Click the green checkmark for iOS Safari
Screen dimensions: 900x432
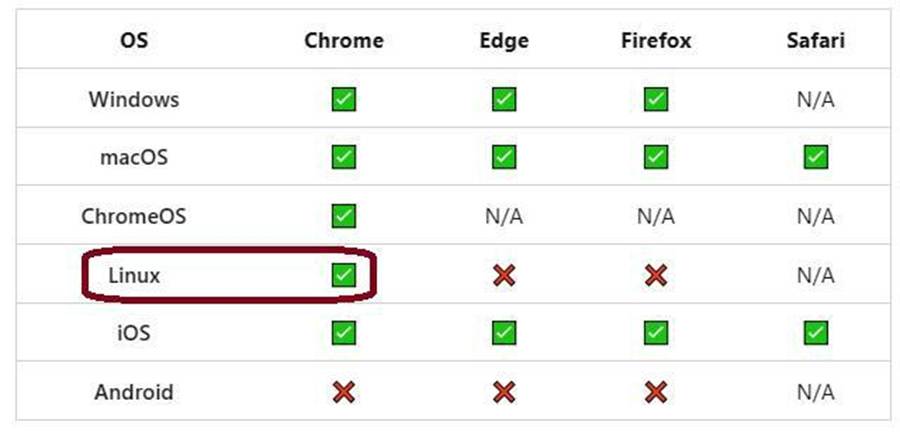815,333
